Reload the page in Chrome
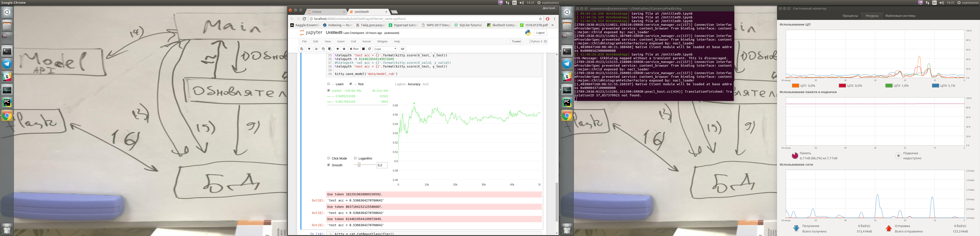The height and width of the screenshot is (236, 980). coord(304,19)
